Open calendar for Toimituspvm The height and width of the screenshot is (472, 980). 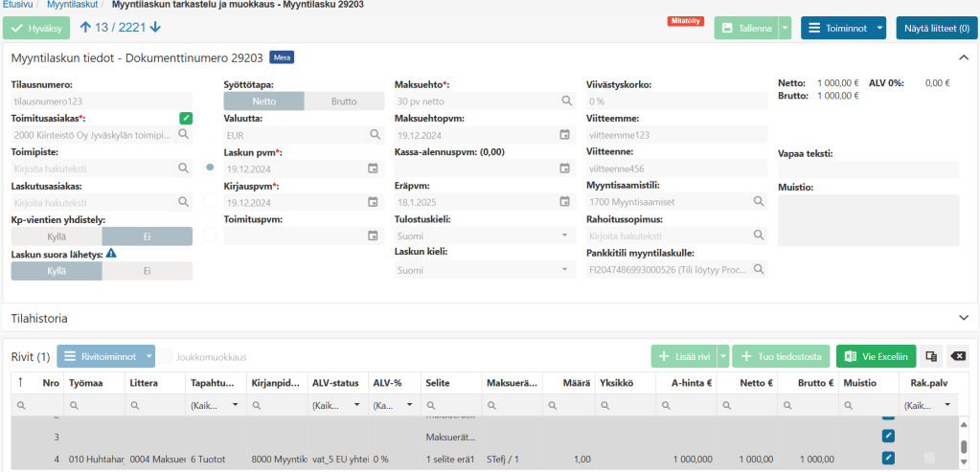coord(373,236)
